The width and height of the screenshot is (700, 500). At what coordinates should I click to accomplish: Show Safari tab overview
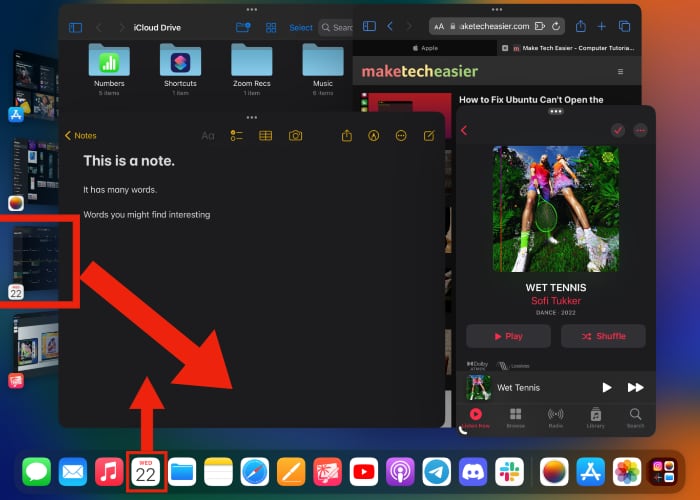(x=625, y=26)
